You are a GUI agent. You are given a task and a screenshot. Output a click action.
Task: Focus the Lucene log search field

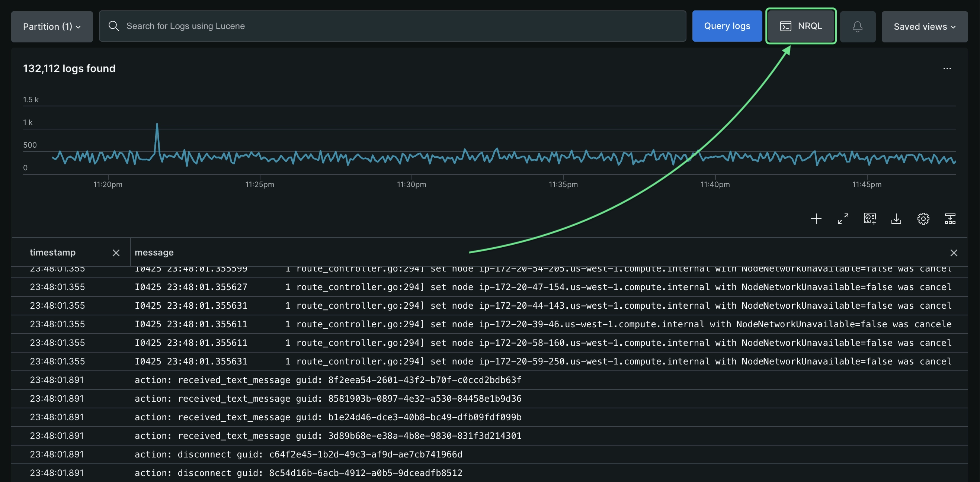[400, 26]
